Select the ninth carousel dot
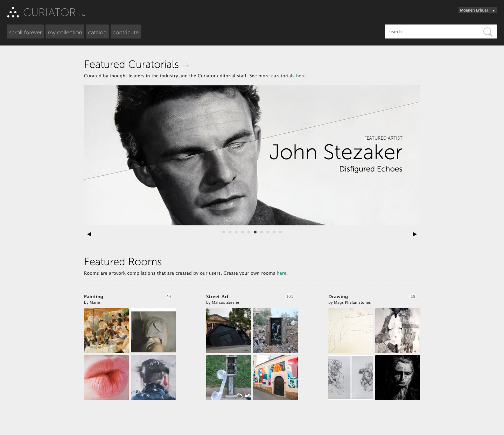504x435 pixels. [274, 232]
